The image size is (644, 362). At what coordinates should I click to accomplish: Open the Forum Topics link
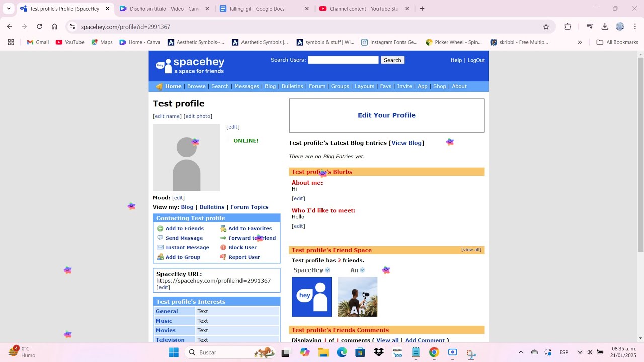[x=250, y=207]
